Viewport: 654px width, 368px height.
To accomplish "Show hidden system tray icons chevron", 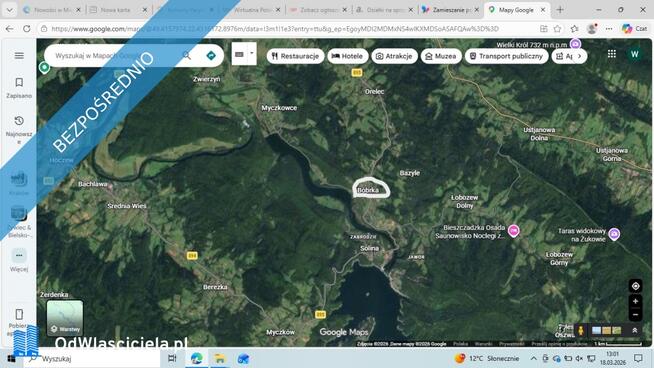I will (x=533, y=358).
